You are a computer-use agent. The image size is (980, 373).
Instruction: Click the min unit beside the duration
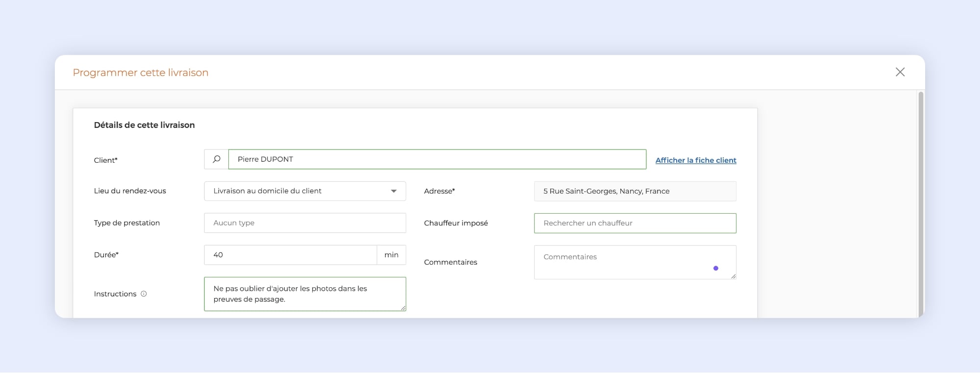click(391, 255)
